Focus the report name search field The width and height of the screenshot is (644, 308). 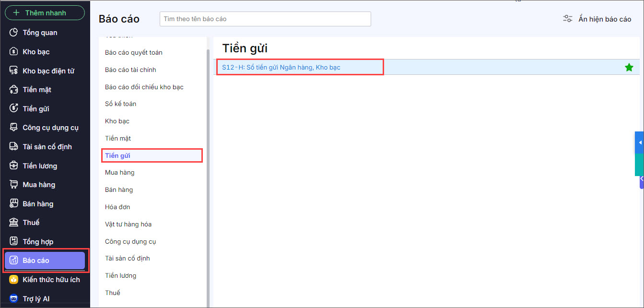[265, 19]
